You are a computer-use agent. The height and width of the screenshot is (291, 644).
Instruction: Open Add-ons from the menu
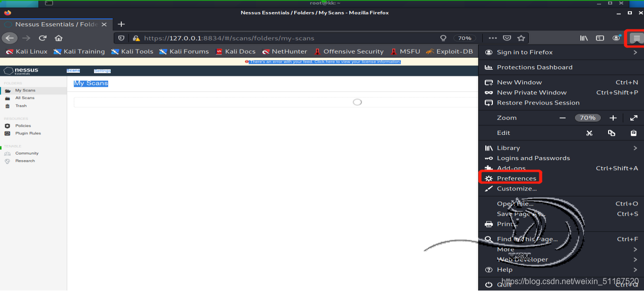(x=561, y=168)
